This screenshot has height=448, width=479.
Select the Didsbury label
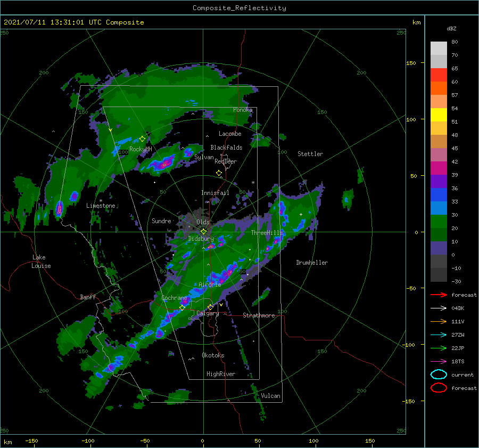tap(201, 239)
